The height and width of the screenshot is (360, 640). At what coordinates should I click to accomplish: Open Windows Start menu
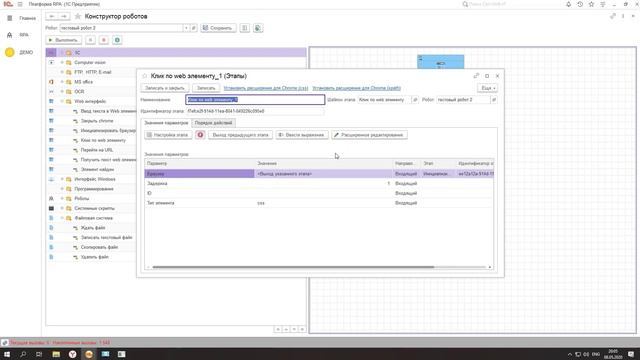click(x=7, y=354)
